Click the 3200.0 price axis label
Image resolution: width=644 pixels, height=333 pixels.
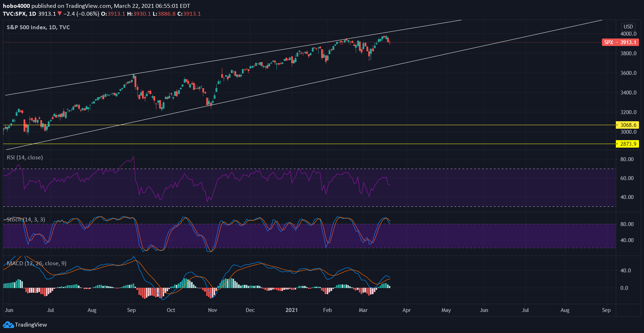click(628, 112)
